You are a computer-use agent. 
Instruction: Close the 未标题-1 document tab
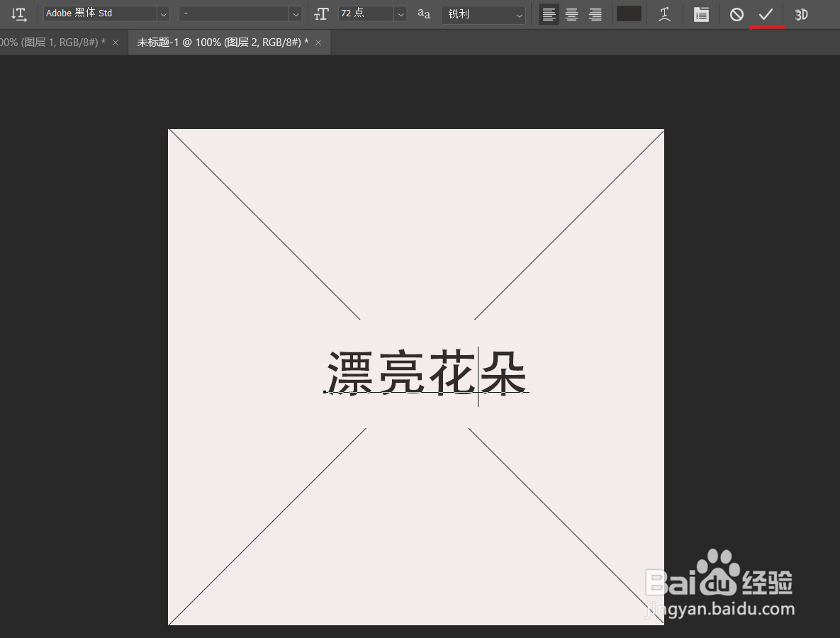tap(318, 42)
